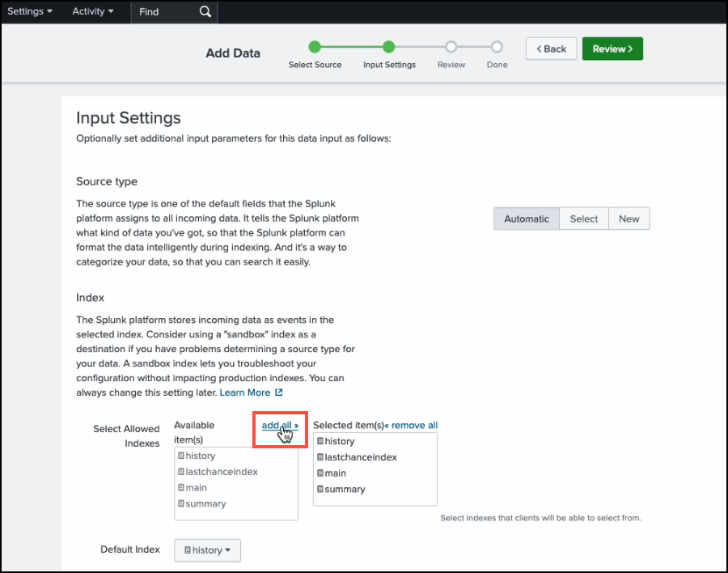Click the index icon beside selected summary

tap(320, 490)
